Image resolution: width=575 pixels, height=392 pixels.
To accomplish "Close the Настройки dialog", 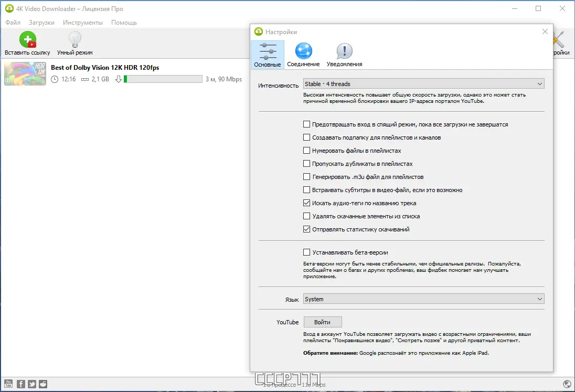I will point(545,31).
